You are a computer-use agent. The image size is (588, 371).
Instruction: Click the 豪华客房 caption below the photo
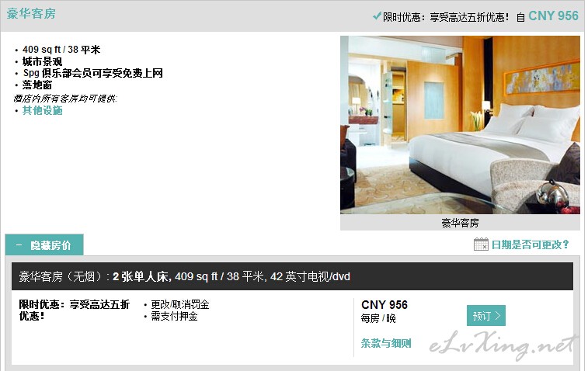click(x=460, y=223)
